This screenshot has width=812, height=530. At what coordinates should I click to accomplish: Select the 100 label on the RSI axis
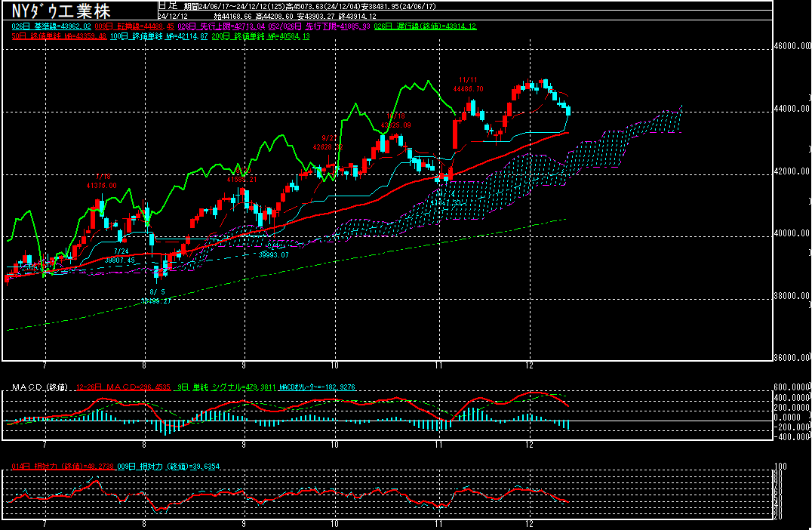point(780,467)
